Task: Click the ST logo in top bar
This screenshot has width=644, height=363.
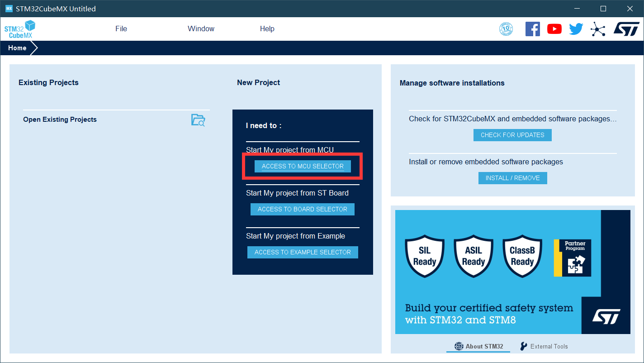Action: click(626, 29)
